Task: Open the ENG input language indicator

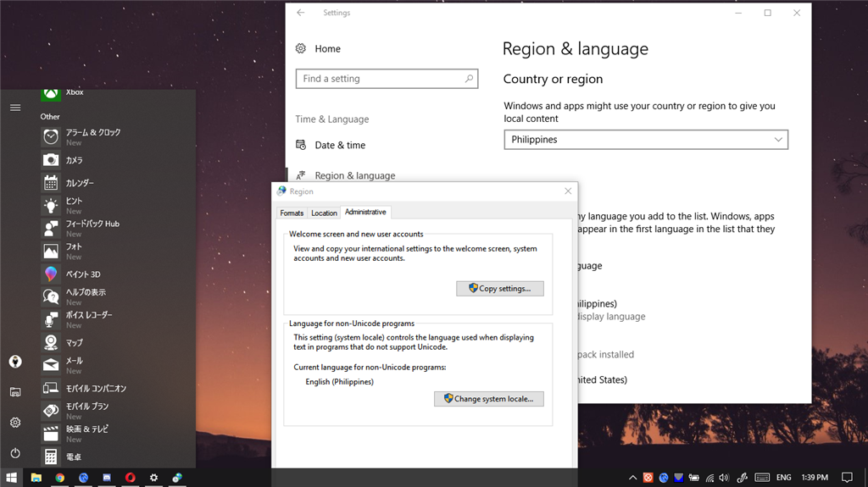Action: click(x=784, y=477)
